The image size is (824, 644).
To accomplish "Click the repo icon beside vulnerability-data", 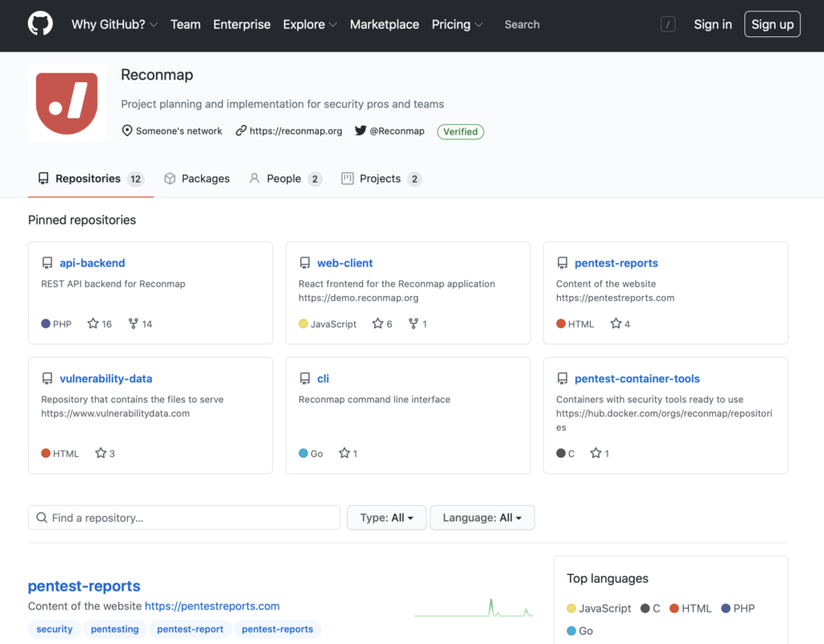I will (x=47, y=378).
